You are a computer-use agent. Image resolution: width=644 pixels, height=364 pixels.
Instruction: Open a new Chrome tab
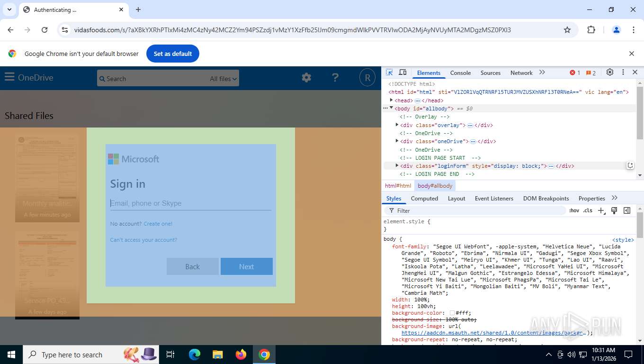tap(138, 9)
